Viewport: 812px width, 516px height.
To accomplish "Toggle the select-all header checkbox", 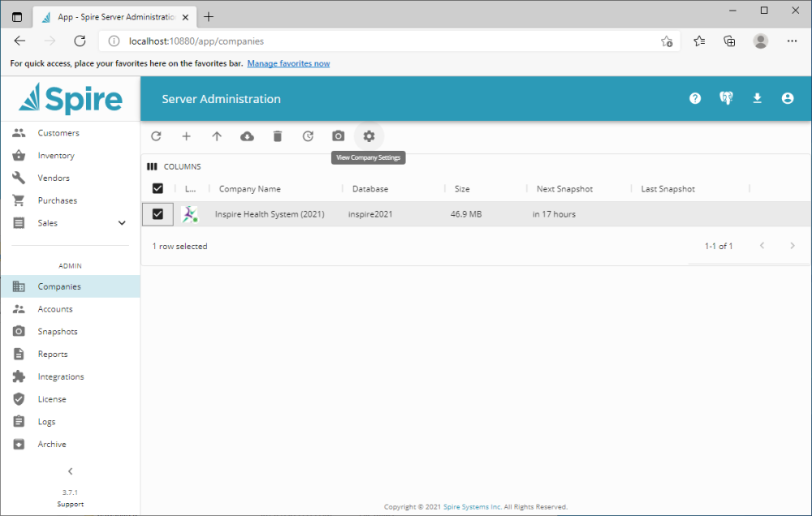I will click(158, 188).
